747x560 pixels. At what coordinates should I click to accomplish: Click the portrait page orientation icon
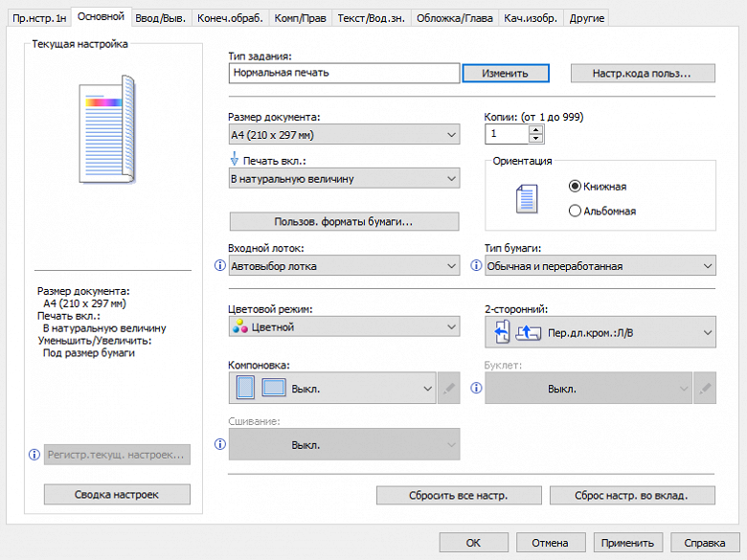528,199
